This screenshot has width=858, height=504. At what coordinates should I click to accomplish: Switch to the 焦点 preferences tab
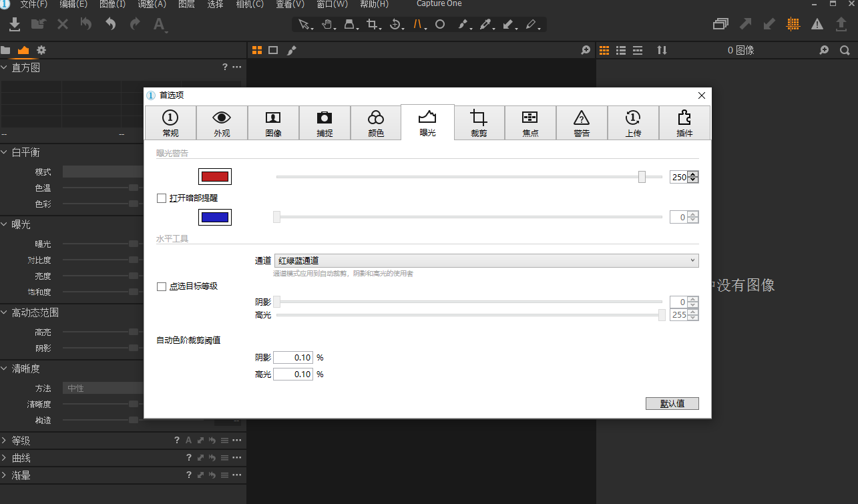point(530,123)
